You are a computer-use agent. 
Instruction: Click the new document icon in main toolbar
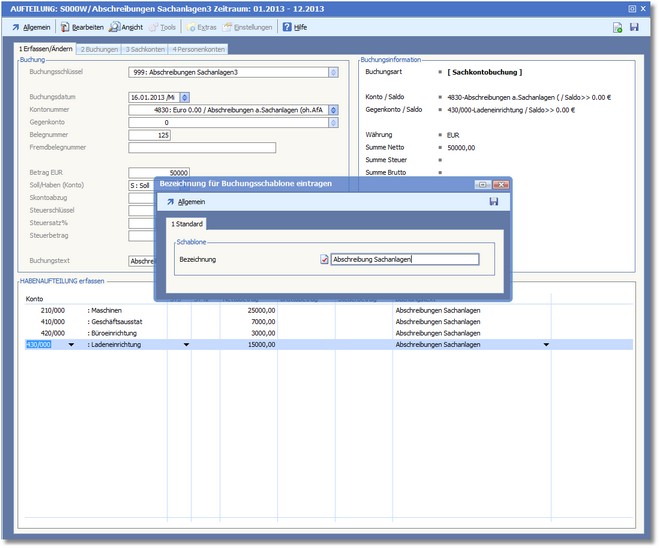pos(618,27)
